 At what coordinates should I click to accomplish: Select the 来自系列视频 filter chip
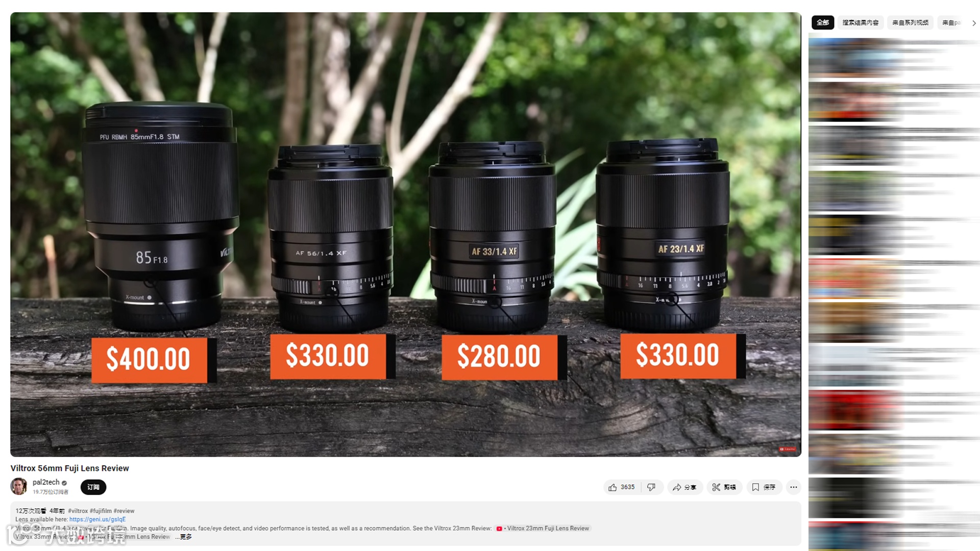910,22
